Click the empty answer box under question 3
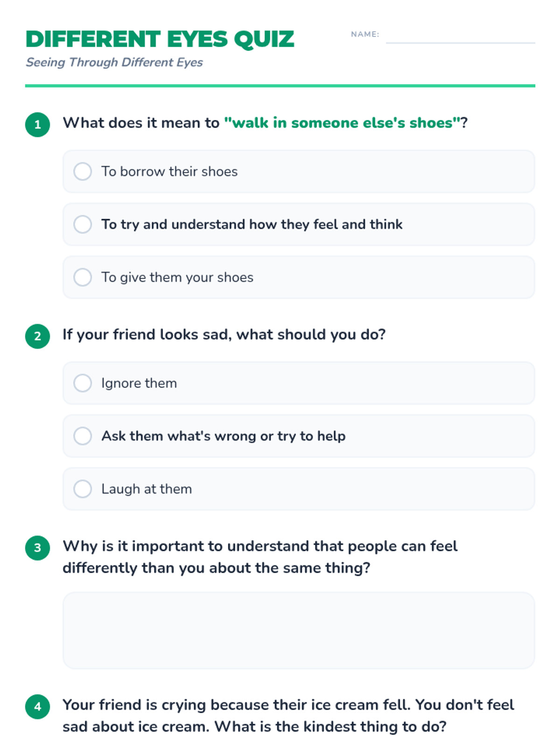This screenshot has width=560, height=747. [299, 630]
